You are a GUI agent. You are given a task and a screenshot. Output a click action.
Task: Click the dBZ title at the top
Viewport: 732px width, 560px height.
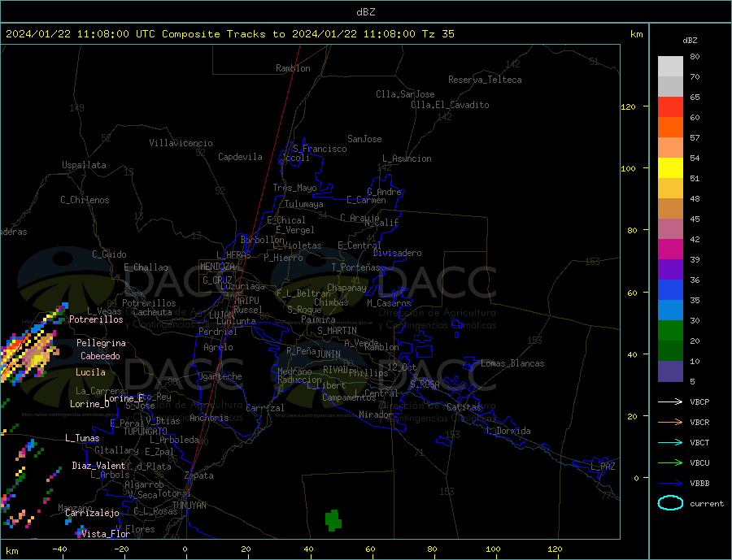pos(365,12)
